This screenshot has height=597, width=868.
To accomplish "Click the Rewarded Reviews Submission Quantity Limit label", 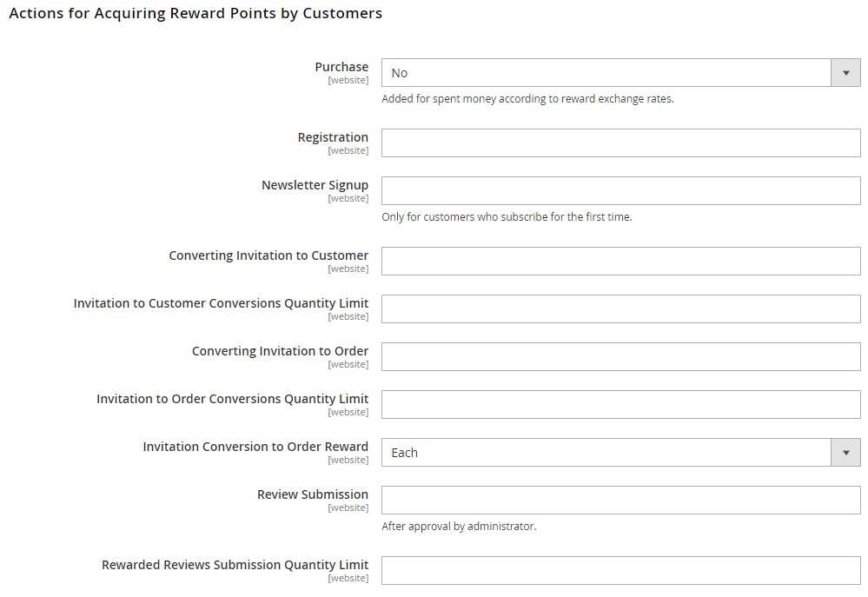I will pyautogui.click(x=235, y=565).
